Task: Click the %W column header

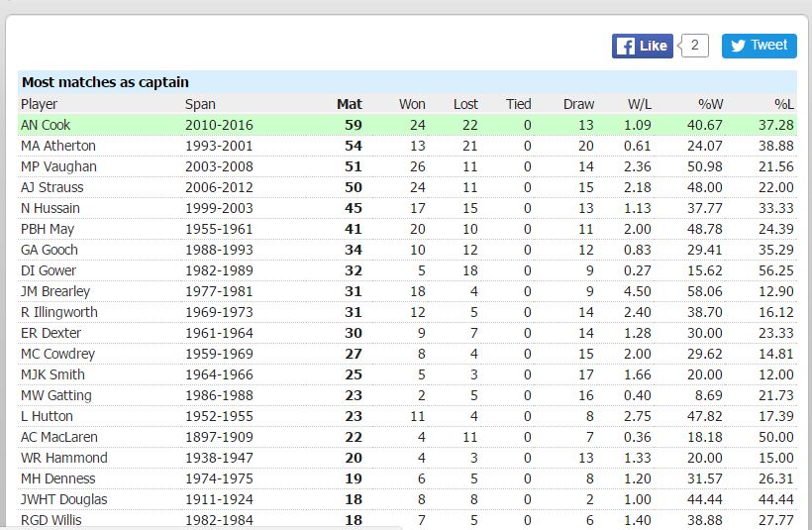Action: (710, 104)
